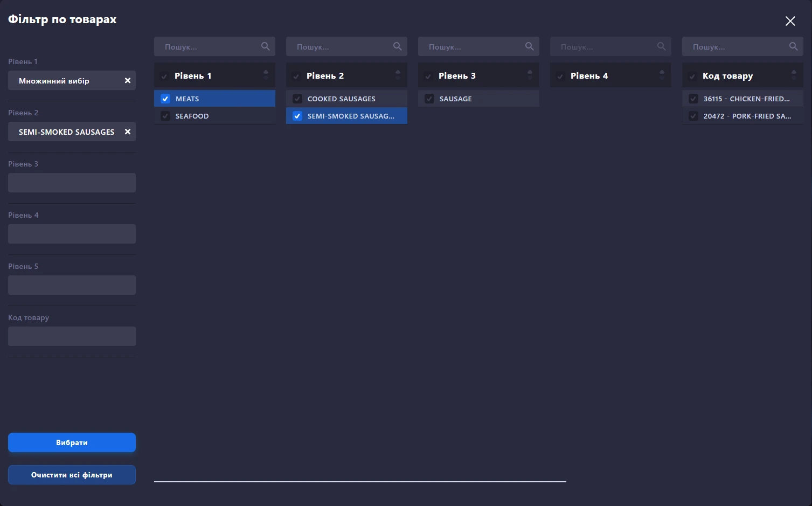Screen dimensions: 812x506
Task: Remove SEMI-SMOKED SAUSAGES filter chip with X
Action: pyautogui.click(x=128, y=132)
